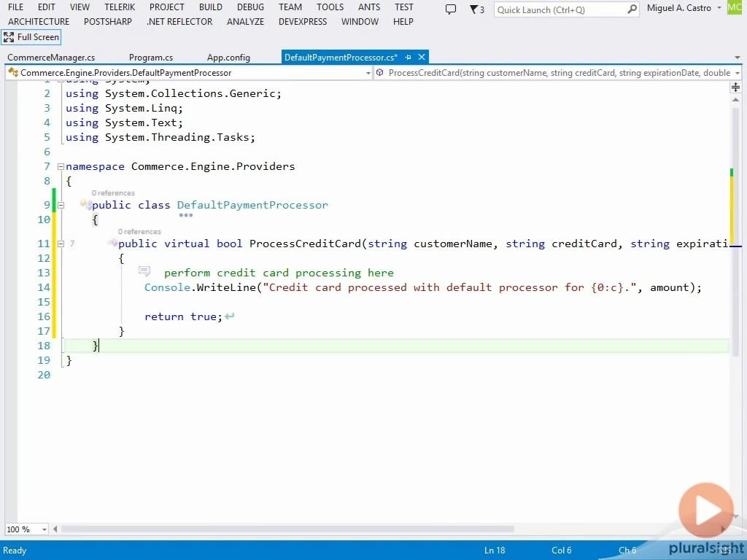Click the feedback speech bubble icon
The height and width of the screenshot is (560, 747).
[450, 9]
